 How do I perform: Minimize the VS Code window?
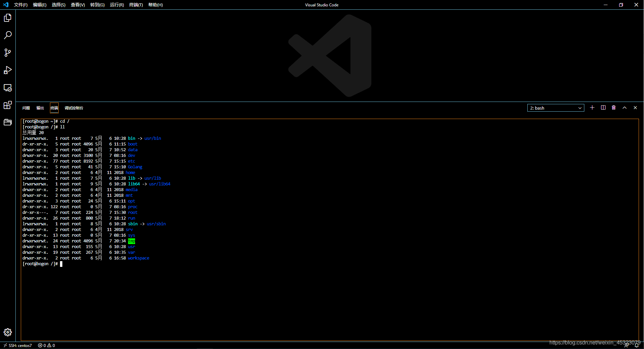tap(605, 5)
